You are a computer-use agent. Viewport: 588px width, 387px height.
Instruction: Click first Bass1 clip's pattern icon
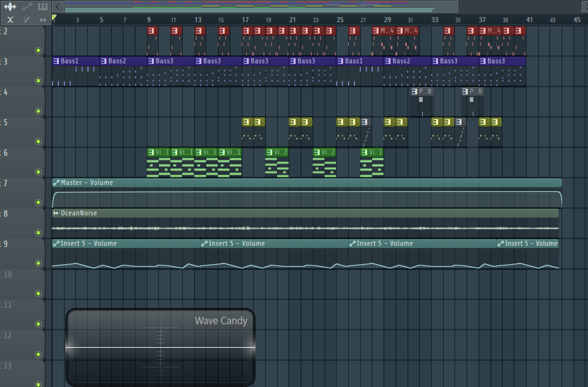pos(56,61)
